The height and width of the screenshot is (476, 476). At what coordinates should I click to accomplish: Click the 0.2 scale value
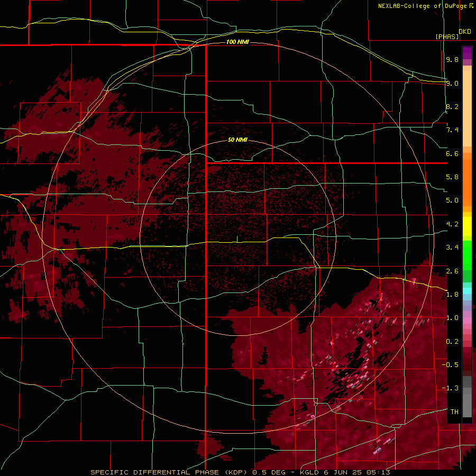[452, 342]
